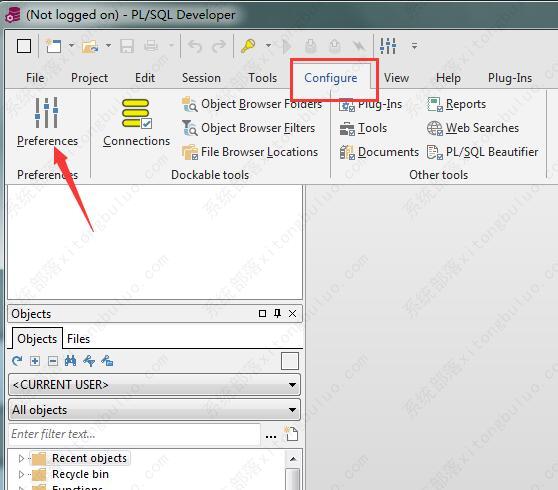Screen dimensions: 558x490
Task: Expand the Recent objects folder
Action: 21,458
